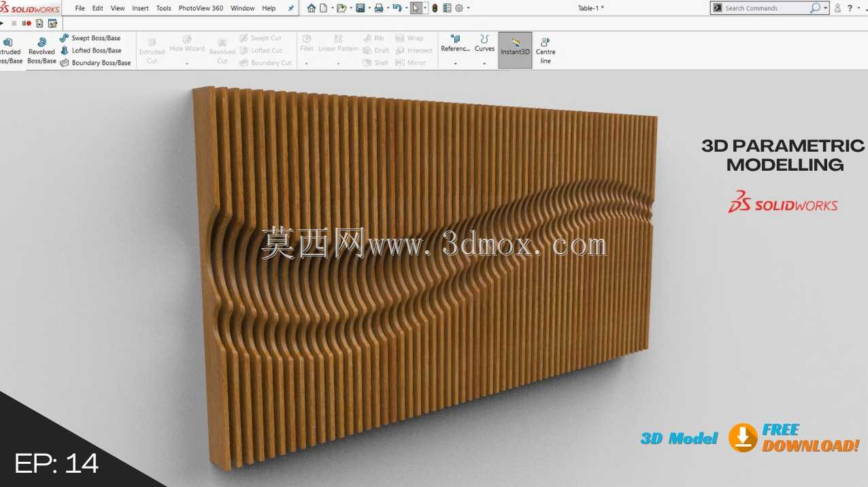Expand Hole Wizard dropdown arrow
This screenshot has width=868, height=487.
coord(186,64)
